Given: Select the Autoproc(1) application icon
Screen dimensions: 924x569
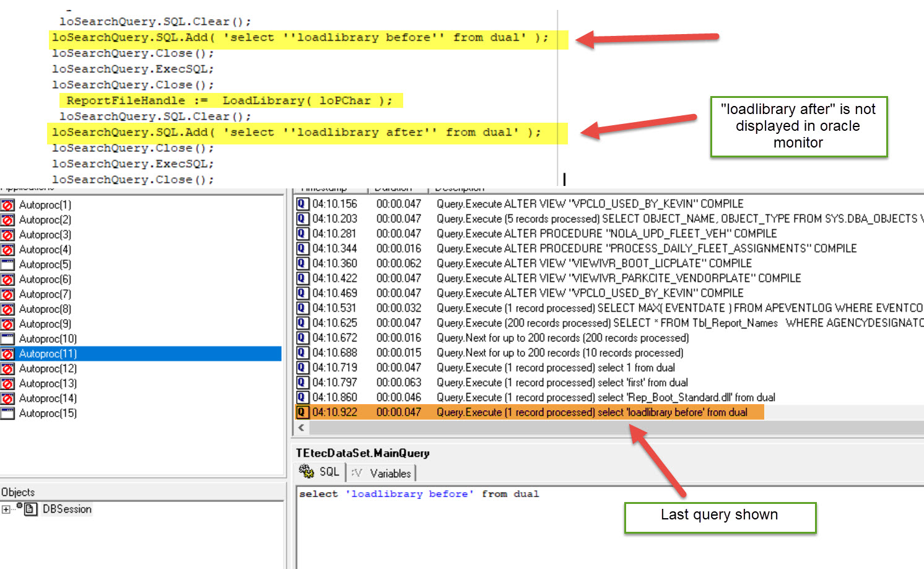Looking at the screenshot, I should pyautogui.click(x=7, y=205).
